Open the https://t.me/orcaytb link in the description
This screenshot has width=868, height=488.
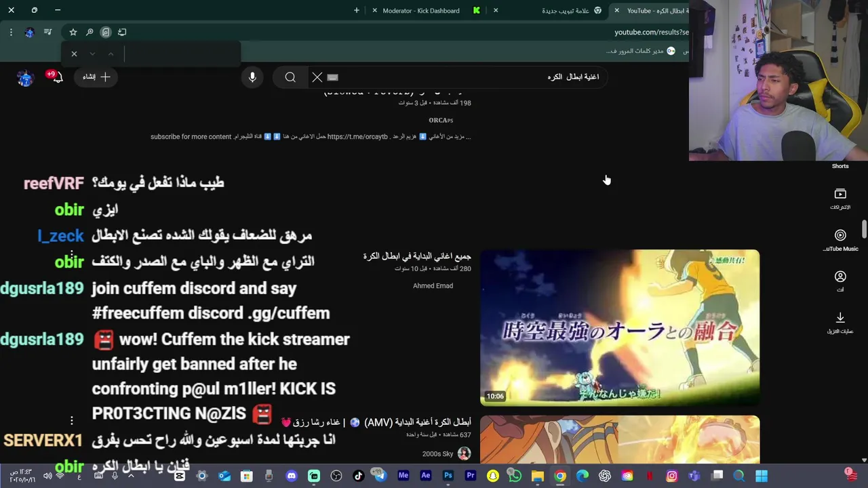(357, 136)
